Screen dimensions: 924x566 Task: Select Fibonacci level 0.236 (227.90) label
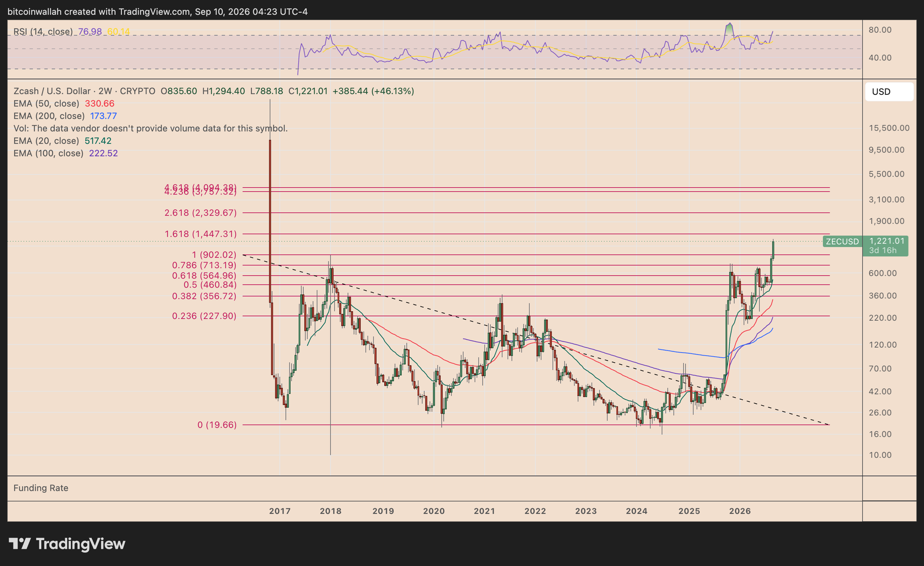pyautogui.click(x=204, y=316)
